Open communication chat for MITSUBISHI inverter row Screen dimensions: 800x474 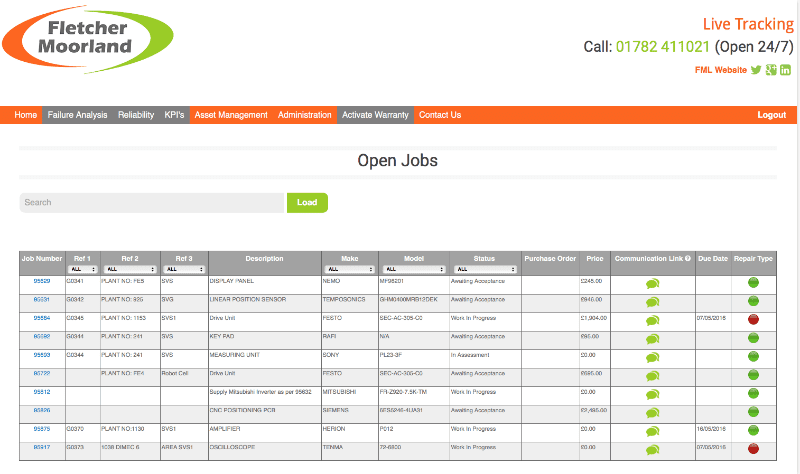pyautogui.click(x=653, y=394)
